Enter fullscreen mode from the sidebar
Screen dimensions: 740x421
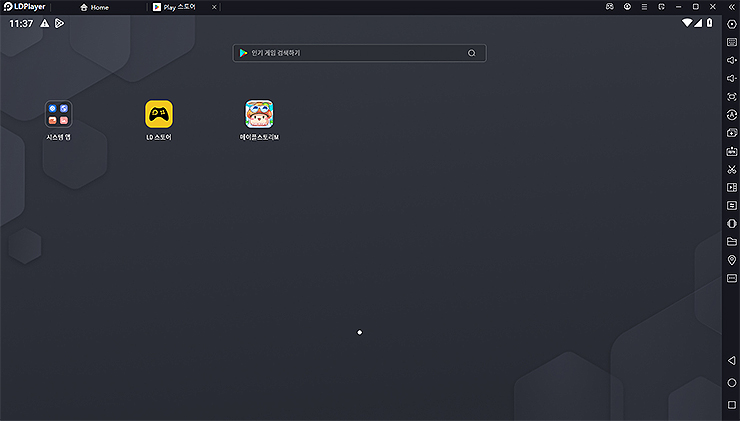coord(732,96)
